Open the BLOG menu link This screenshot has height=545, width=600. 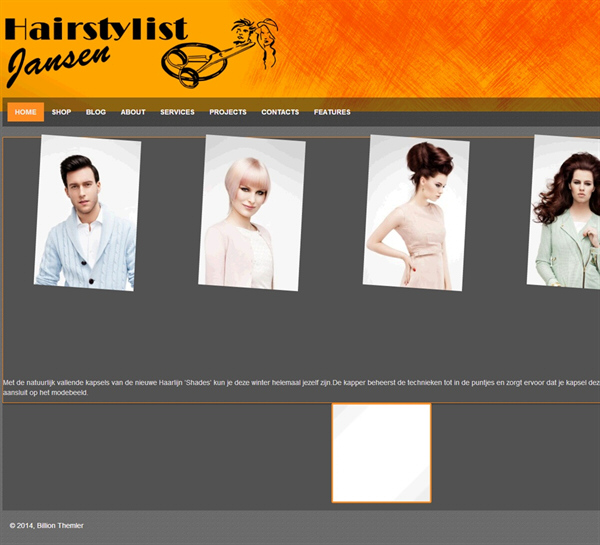[x=96, y=112]
